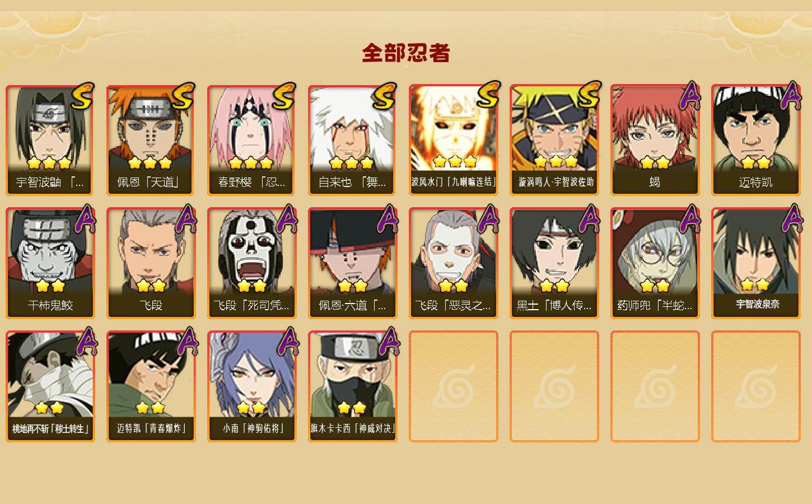Click the S-rank badge on 宇智波鼬 card
812x504 pixels.
pyautogui.click(x=82, y=96)
